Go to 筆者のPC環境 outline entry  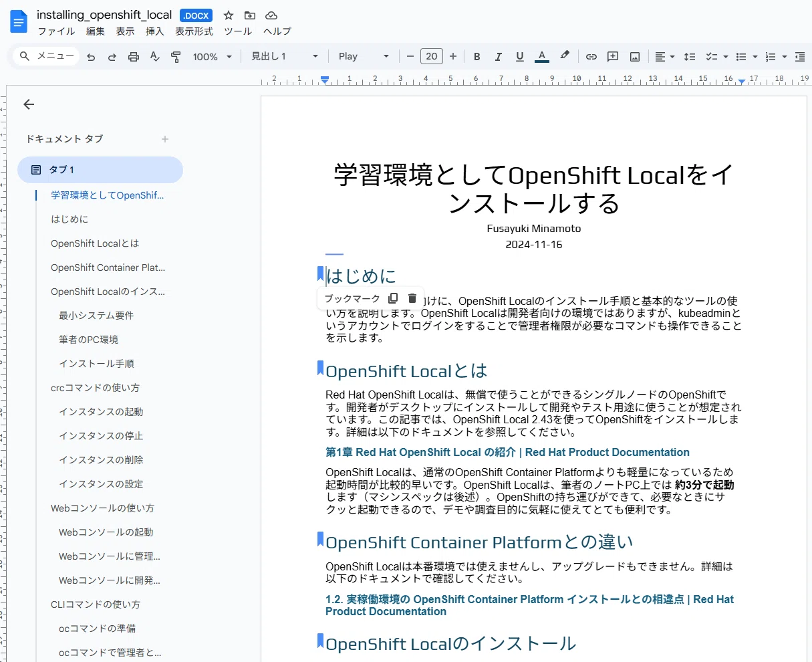point(88,340)
